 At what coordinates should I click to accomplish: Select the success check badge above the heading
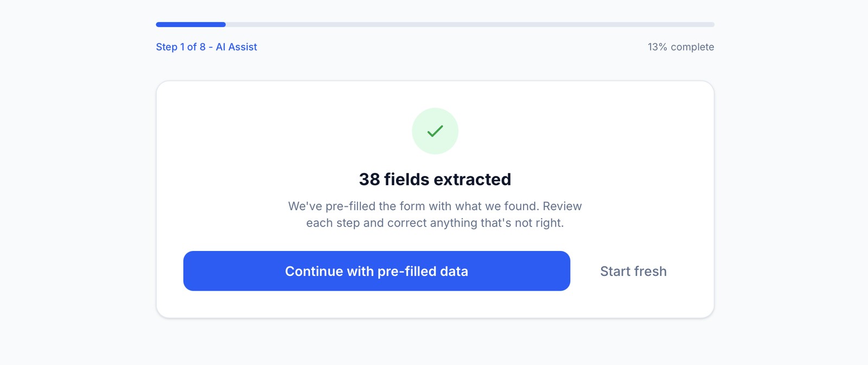435,130
